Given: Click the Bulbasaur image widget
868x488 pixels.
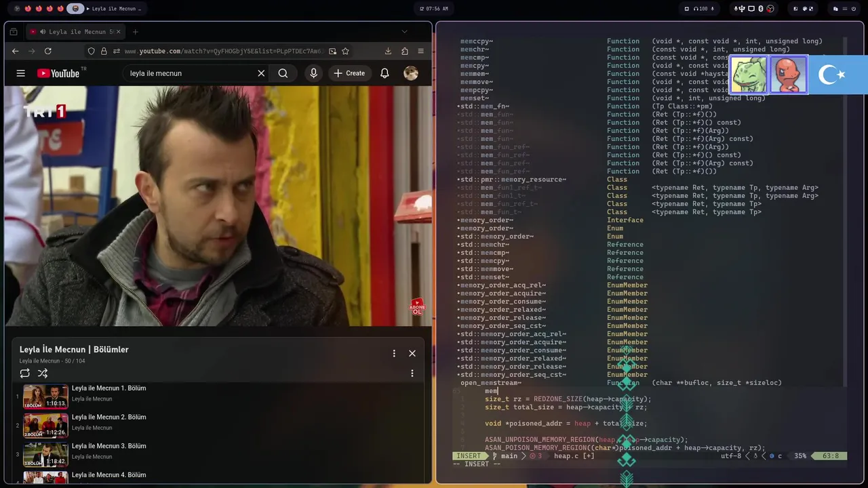Looking at the screenshot, I should [x=749, y=75].
